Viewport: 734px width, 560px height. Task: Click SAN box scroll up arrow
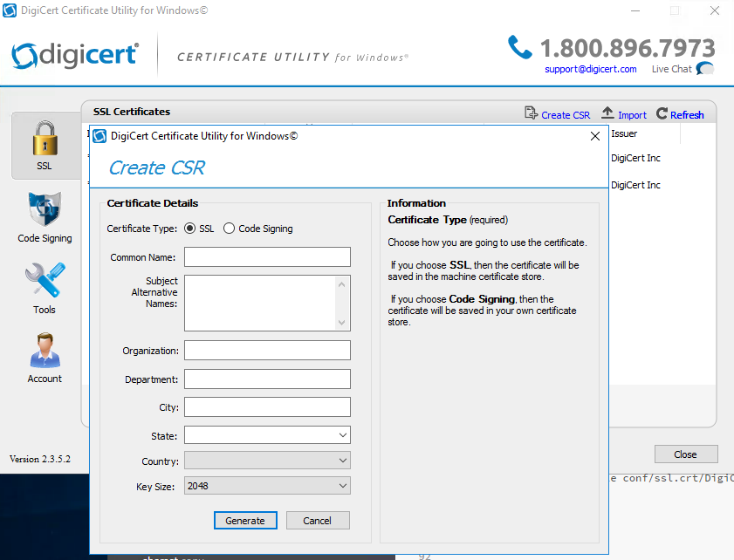342,284
